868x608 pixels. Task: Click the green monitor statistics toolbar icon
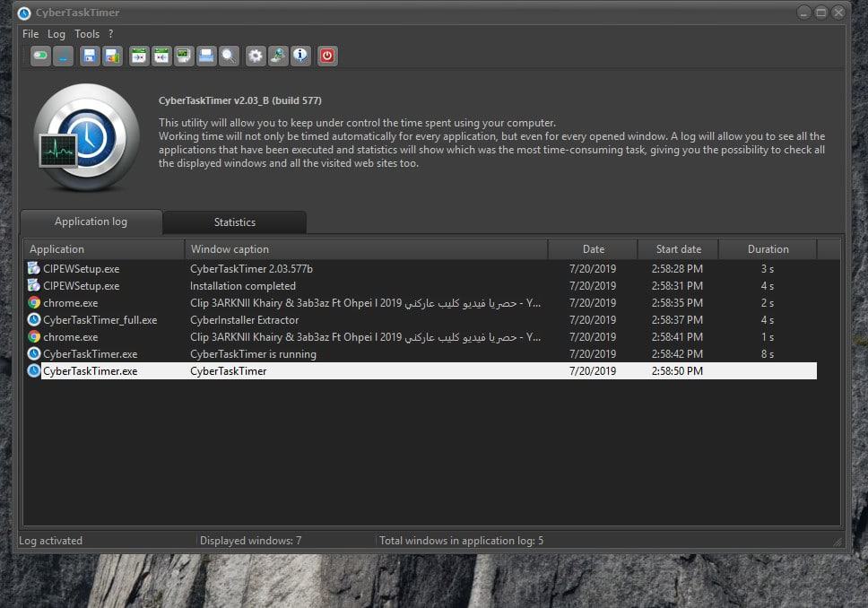coord(184,56)
